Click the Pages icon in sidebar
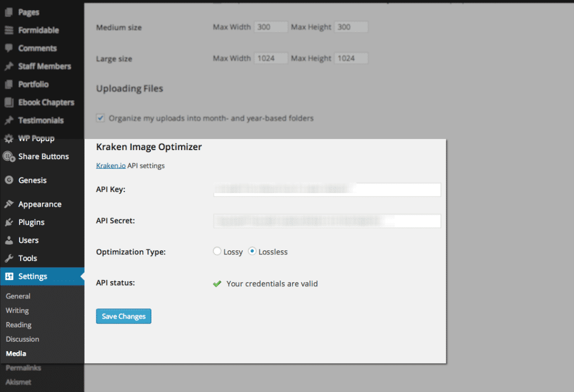Image resolution: width=574 pixels, height=392 pixels. [x=9, y=12]
